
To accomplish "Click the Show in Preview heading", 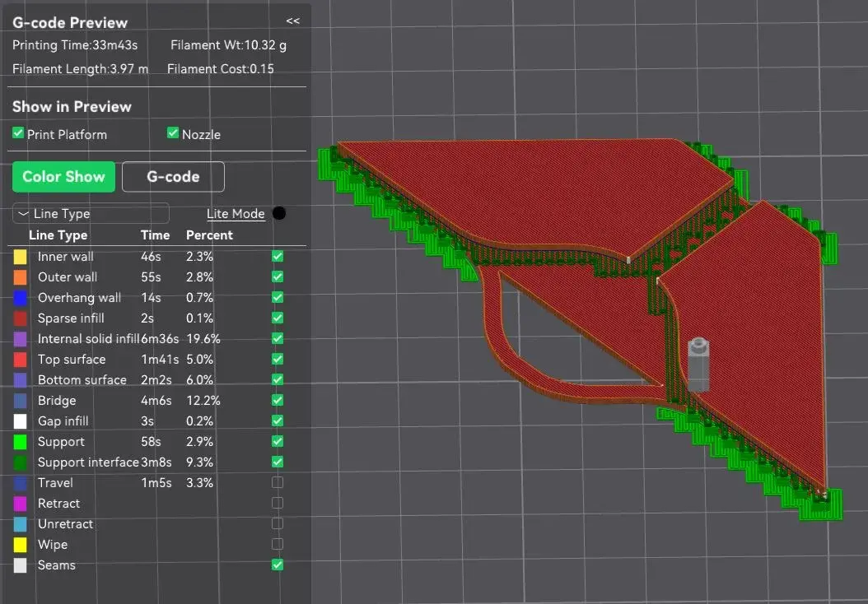I will [x=72, y=107].
